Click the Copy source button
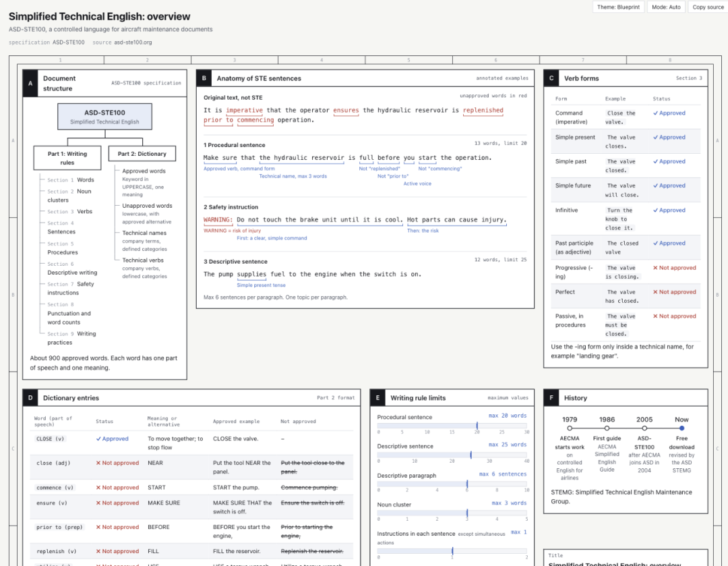The height and width of the screenshot is (566, 728). tap(708, 7)
